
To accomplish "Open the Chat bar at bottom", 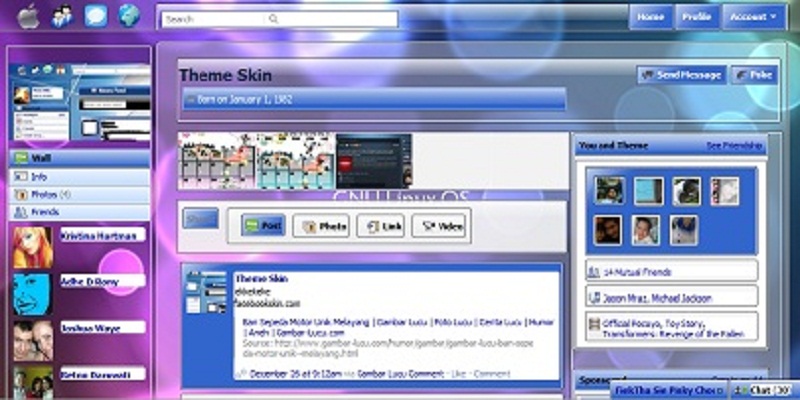I will [x=762, y=390].
